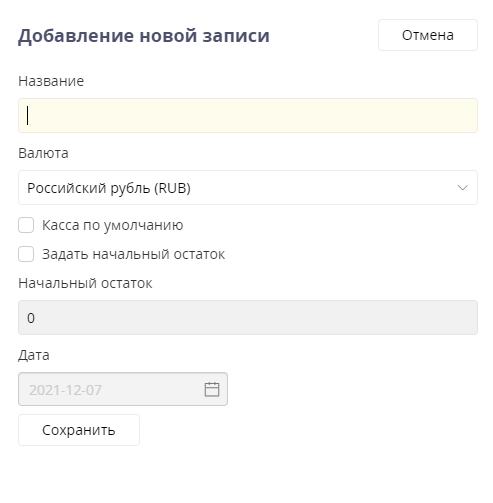493x503 pixels.
Task: Click the Отмена button
Action: (x=427, y=35)
